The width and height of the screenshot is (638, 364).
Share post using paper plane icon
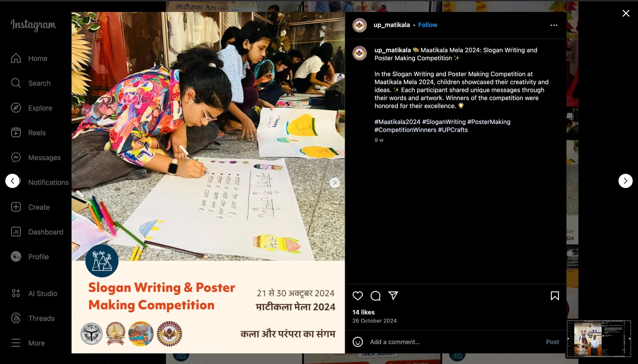pos(393,296)
